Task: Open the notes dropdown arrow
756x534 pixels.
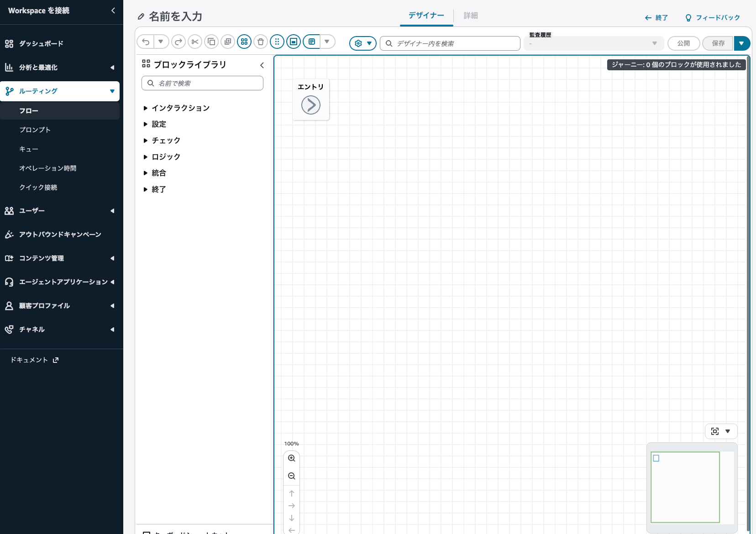Action: click(327, 42)
